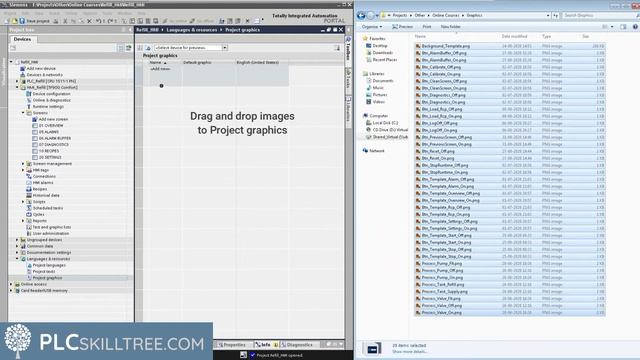The width and height of the screenshot is (640, 360).
Task: Click New folder in the Explorer toolbar
Action: [451, 27]
